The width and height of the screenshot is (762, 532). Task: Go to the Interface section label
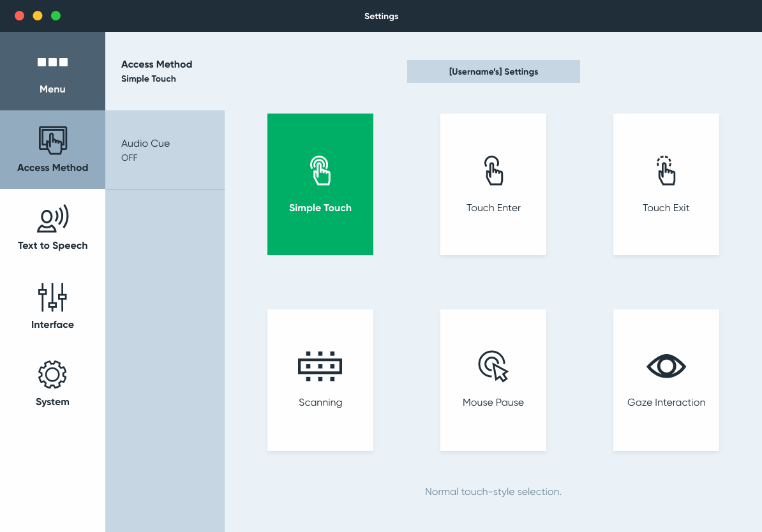(52, 325)
